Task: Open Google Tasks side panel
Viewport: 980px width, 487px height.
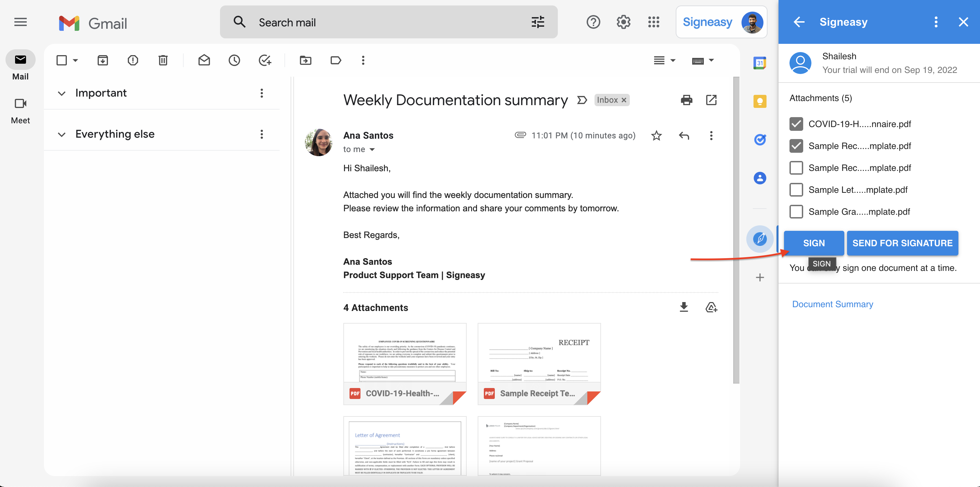Action: [760, 139]
